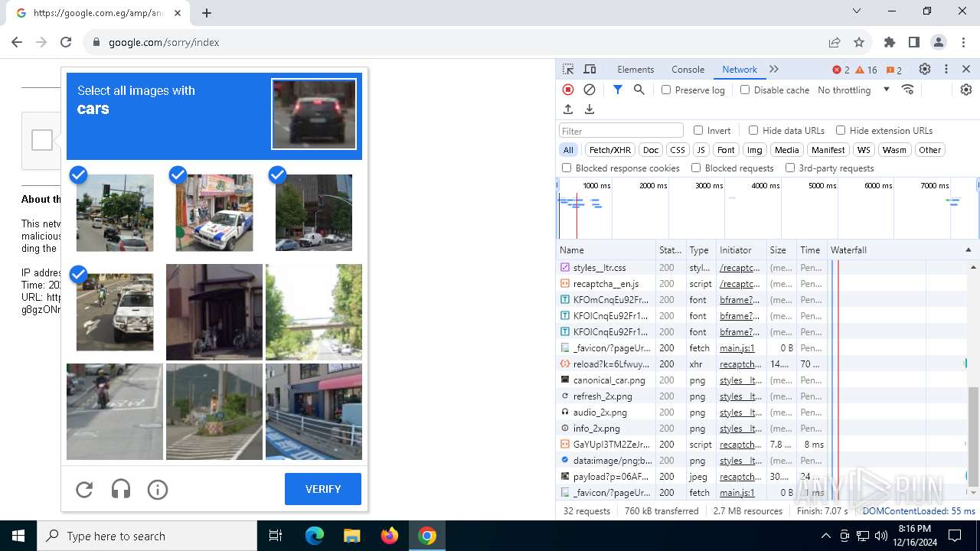The height and width of the screenshot is (551, 980).
Task: Open new tab with plus button
Action: click(x=207, y=12)
